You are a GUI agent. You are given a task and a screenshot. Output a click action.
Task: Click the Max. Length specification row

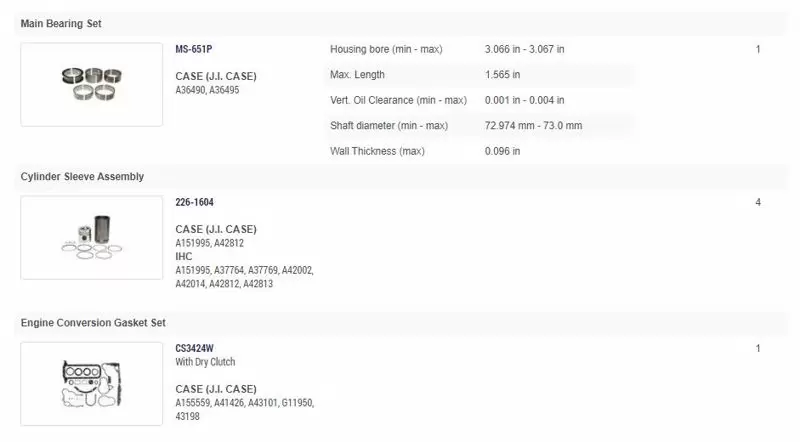[480, 75]
